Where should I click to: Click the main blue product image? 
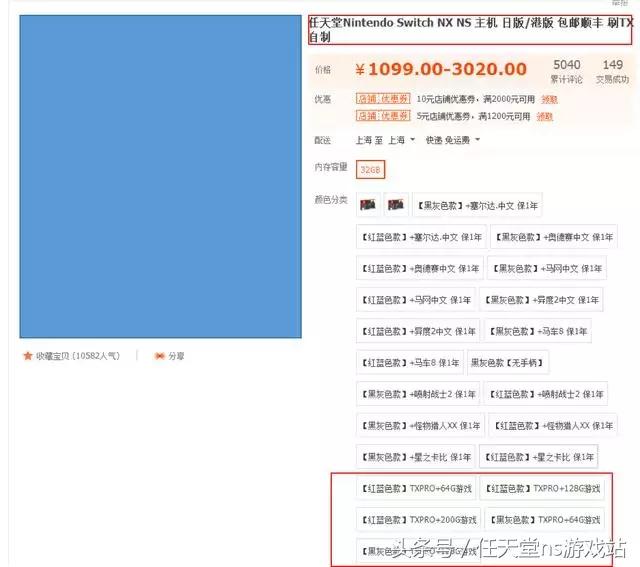pos(160,176)
